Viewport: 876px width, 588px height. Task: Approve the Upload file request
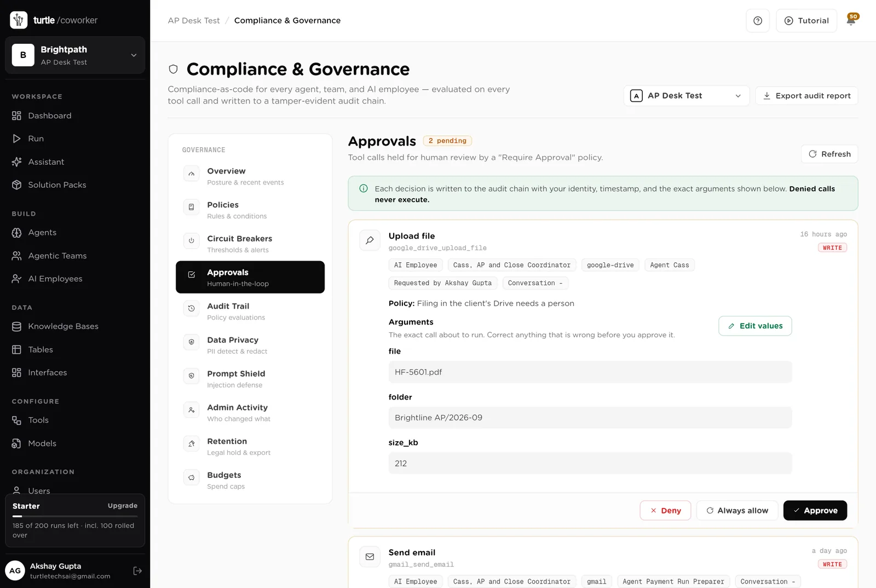(x=815, y=510)
